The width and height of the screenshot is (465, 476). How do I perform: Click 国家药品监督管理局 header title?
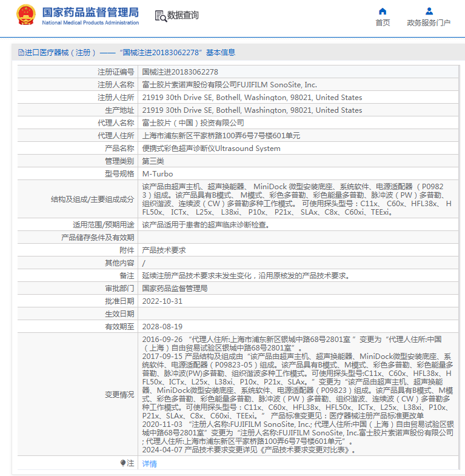(x=90, y=13)
